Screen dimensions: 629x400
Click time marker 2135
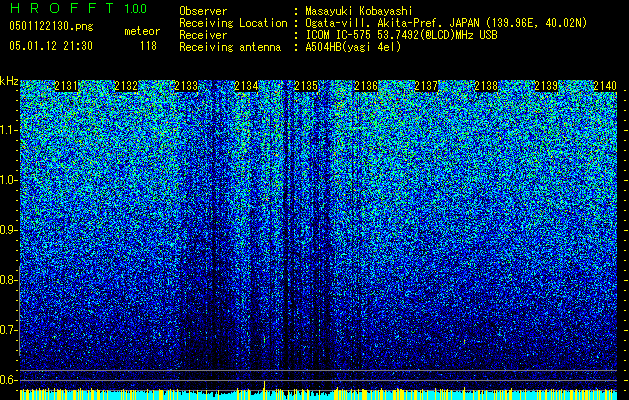click(x=306, y=86)
